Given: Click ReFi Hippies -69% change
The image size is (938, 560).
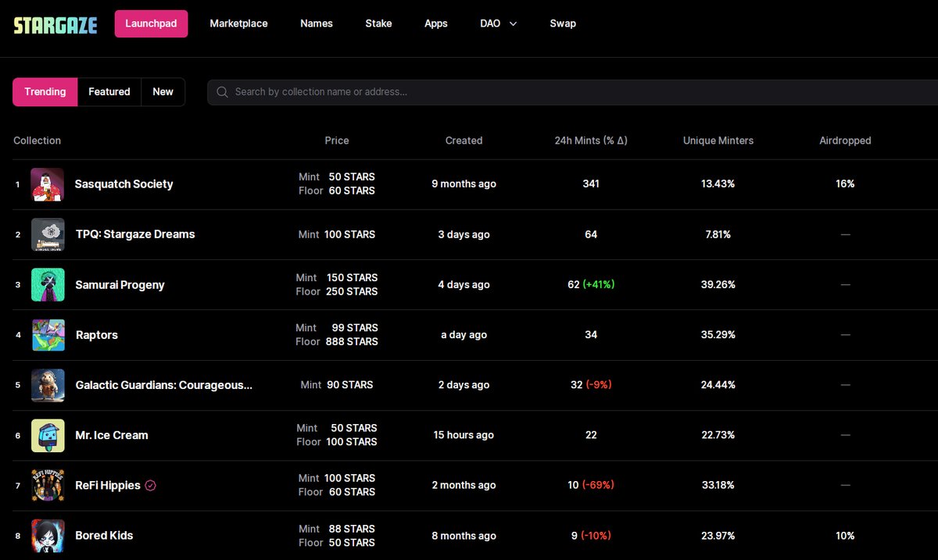Looking at the screenshot, I should (x=598, y=485).
